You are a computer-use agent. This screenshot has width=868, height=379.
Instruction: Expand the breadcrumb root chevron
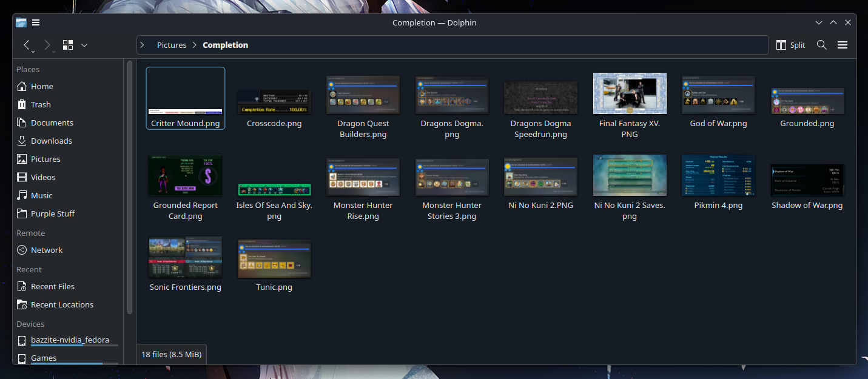click(x=142, y=45)
